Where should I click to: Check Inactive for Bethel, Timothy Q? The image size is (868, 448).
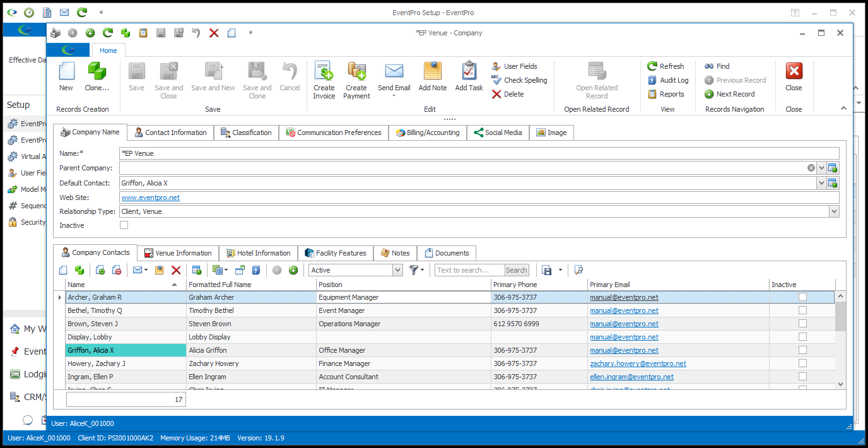click(802, 310)
